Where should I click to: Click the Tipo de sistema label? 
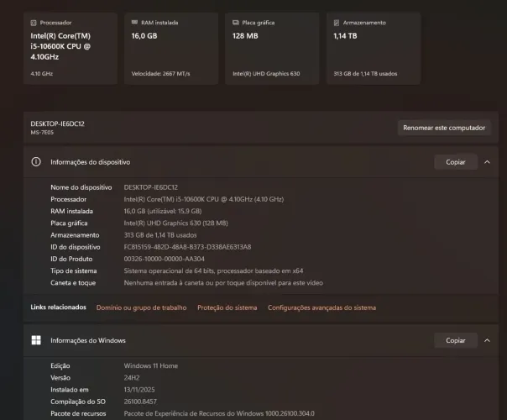pos(73,270)
